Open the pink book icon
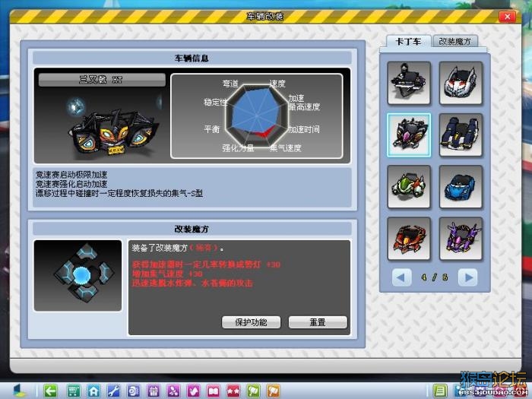 [214, 391]
